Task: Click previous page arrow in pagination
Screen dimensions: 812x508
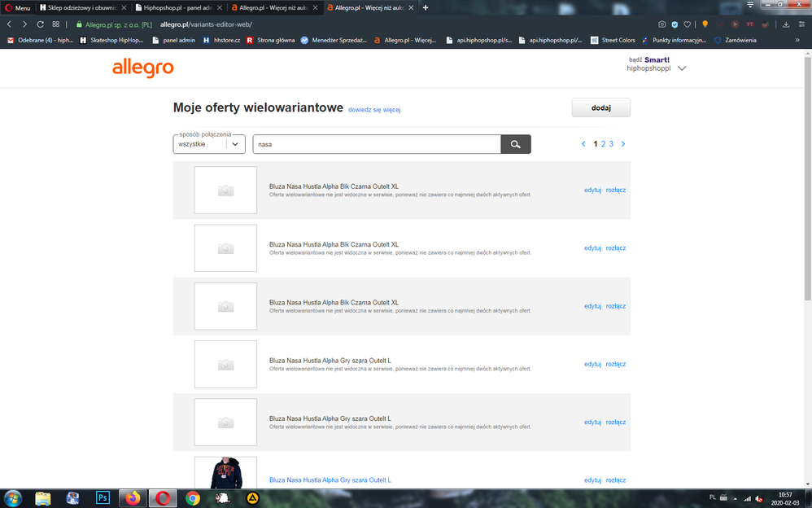Action: tap(583, 144)
